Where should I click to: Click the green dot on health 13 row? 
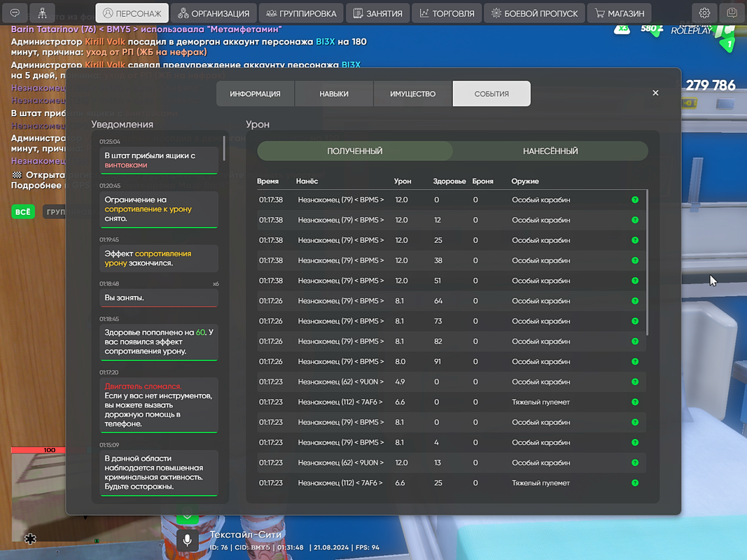click(635, 463)
